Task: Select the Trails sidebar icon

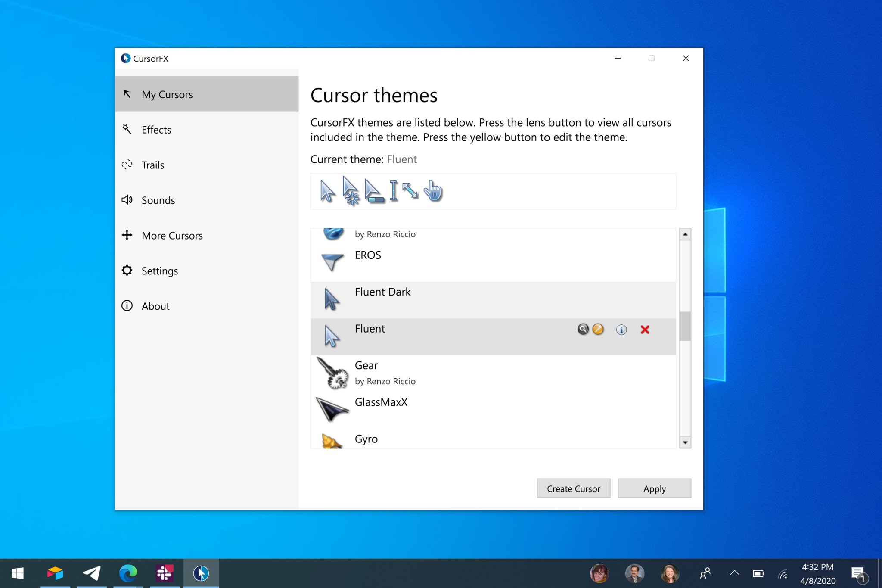Action: point(127,165)
